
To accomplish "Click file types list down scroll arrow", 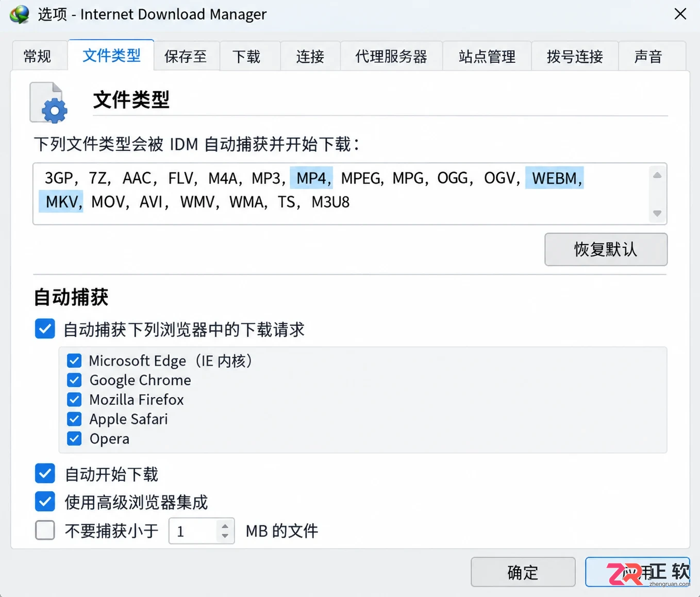I will (x=657, y=213).
